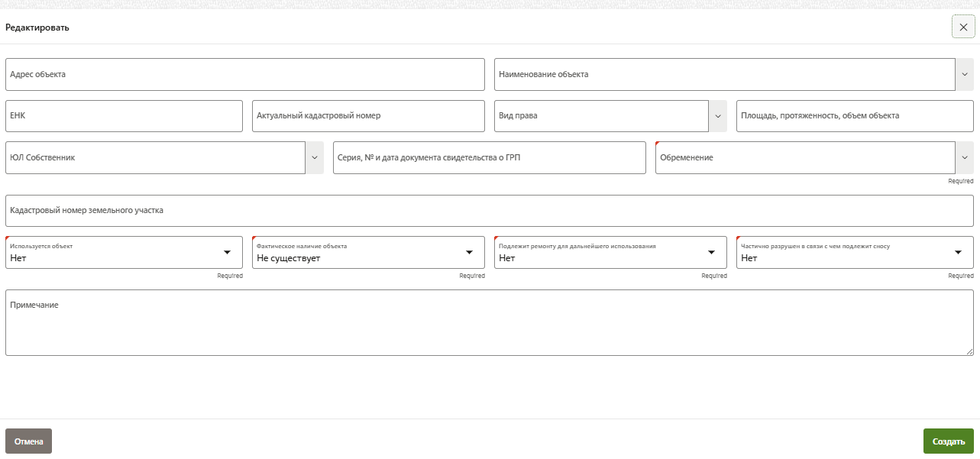Expand the Фактическое наличие объекта dropdown
The image size is (980, 459).
(469, 253)
